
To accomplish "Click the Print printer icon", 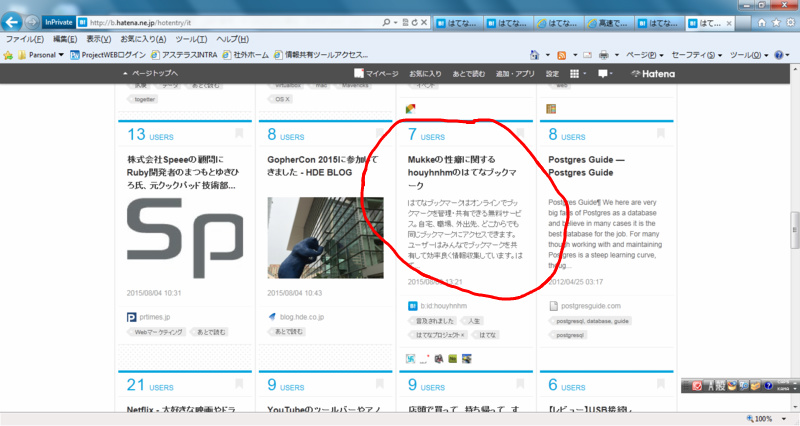I will coord(604,55).
